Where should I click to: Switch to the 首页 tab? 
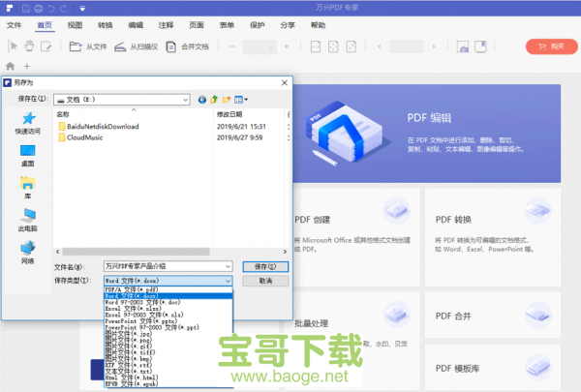coord(45,25)
